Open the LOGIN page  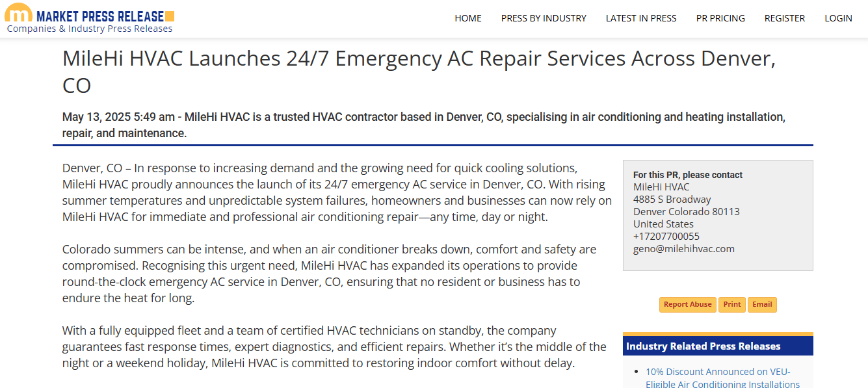coord(838,18)
